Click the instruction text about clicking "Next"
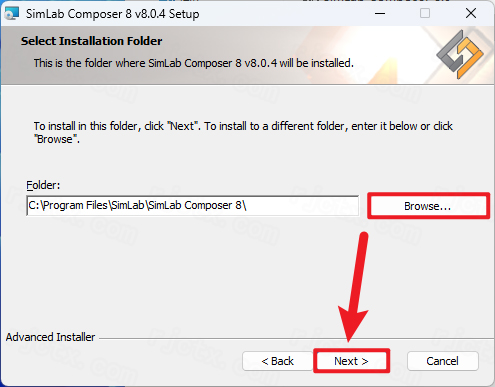Screen dimensions: 495x387 (x=243, y=133)
